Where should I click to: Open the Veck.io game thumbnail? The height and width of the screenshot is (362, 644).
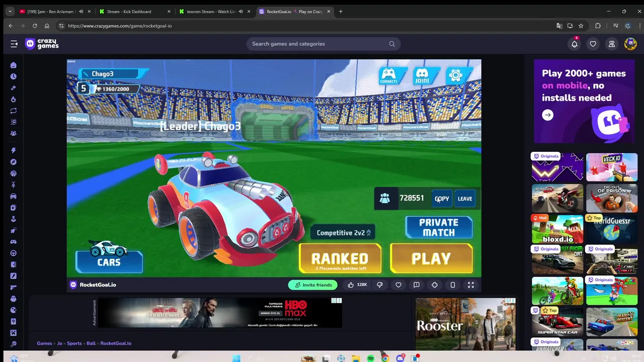pyautogui.click(x=612, y=167)
